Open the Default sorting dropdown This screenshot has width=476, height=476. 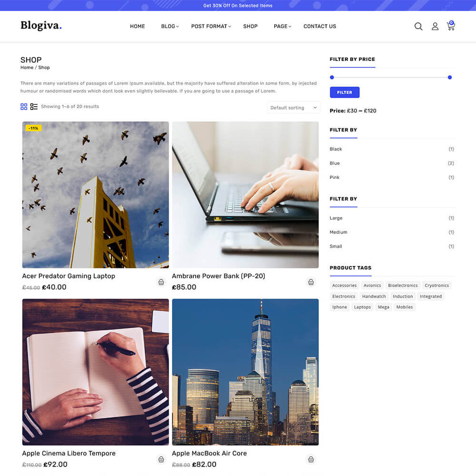pyautogui.click(x=293, y=108)
